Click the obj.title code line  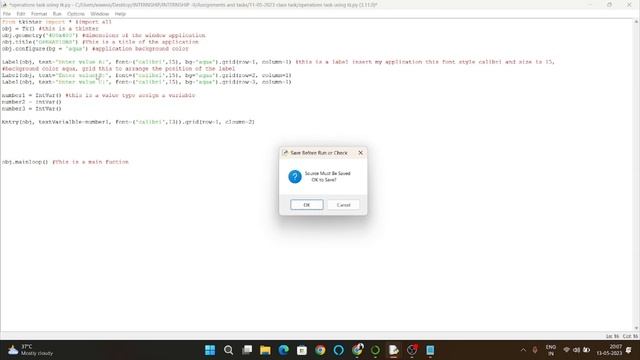point(100,42)
